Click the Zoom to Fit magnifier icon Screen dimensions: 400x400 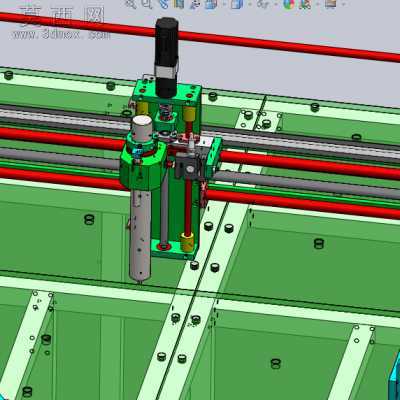131,3
